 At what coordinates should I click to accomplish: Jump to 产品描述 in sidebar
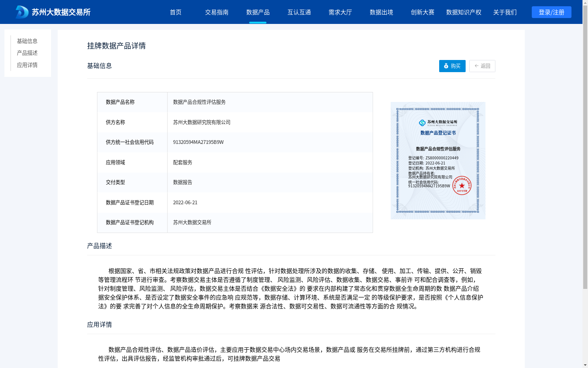pyautogui.click(x=27, y=53)
